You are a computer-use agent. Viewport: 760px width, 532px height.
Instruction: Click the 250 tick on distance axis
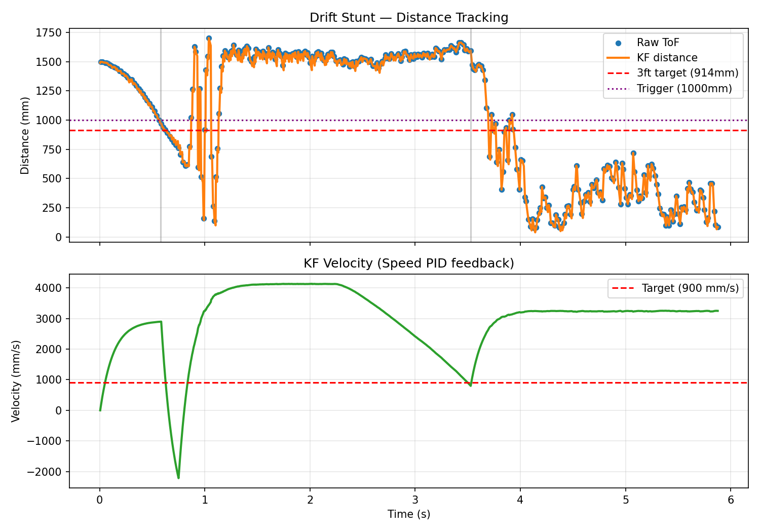[x=52, y=208]
